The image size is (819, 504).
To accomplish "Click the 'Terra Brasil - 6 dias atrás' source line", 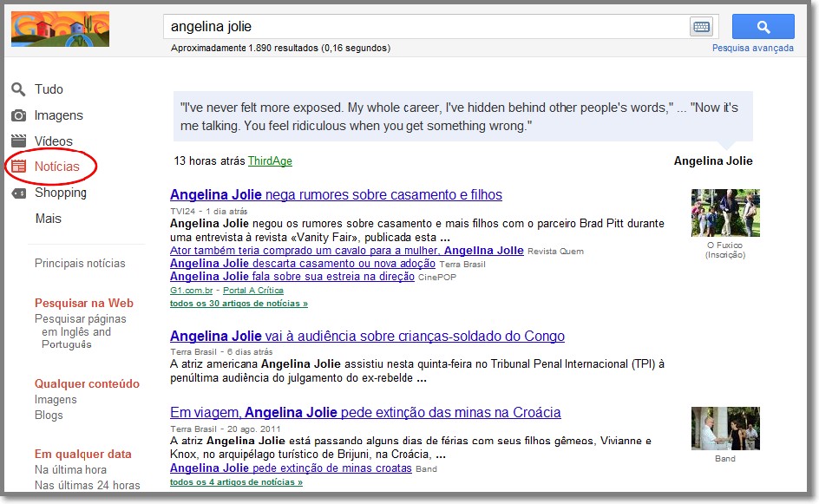I will click(x=221, y=352).
